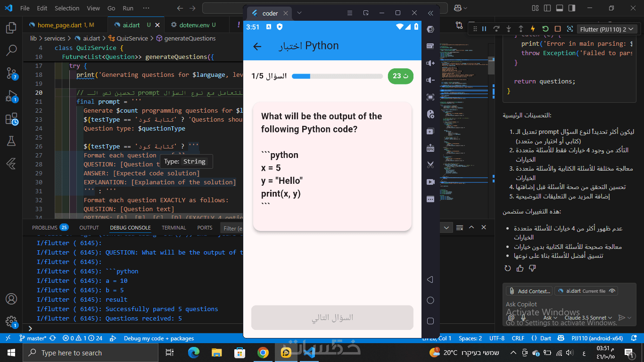The width and height of the screenshot is (644, 362).
Task: Step out in the debug toolbar
Action: [x=520, y=29]
